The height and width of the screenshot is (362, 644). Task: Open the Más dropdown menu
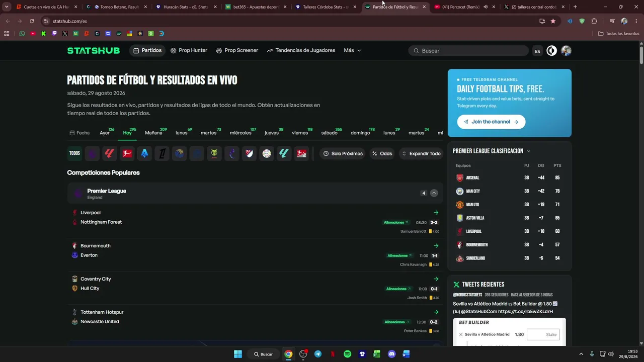pyautogui.click(x=352, y=50)
